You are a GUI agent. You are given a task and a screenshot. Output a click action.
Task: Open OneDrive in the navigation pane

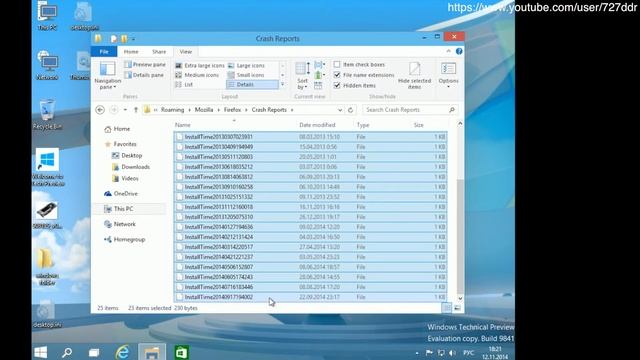121,193
